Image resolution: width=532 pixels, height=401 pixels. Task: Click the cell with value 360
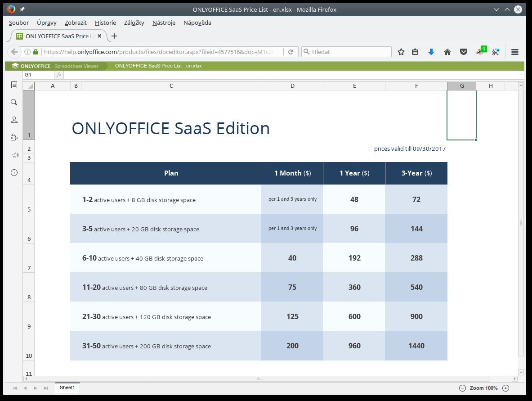354,287
